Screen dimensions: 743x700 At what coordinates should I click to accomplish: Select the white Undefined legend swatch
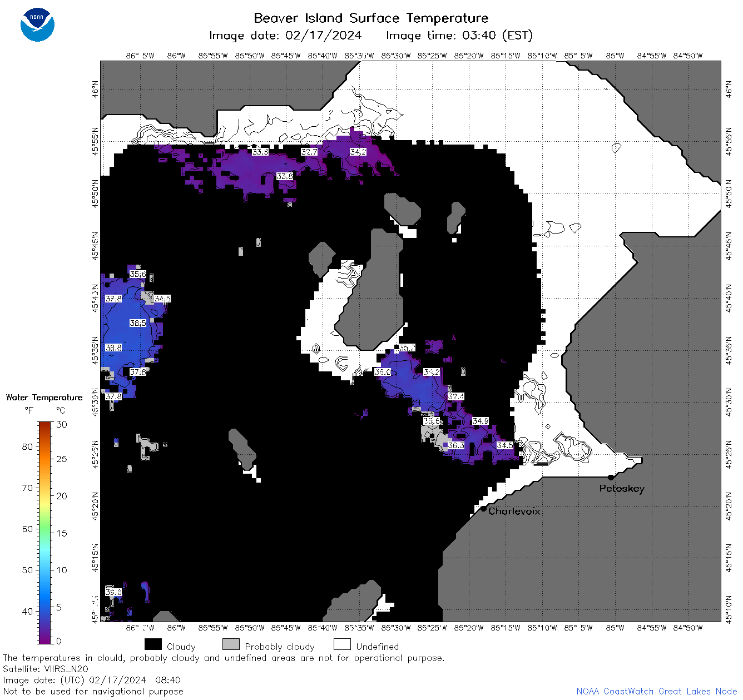click(342, 644)
